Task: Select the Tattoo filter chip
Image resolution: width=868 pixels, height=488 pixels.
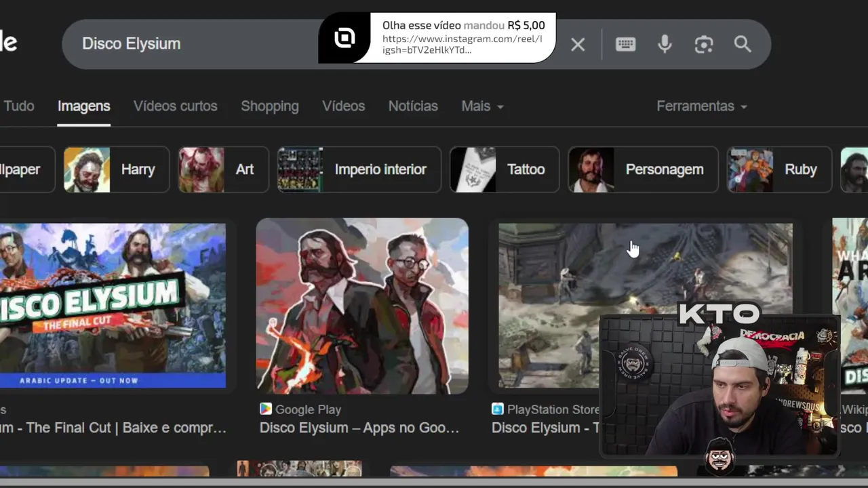Action: pos(505,169)
